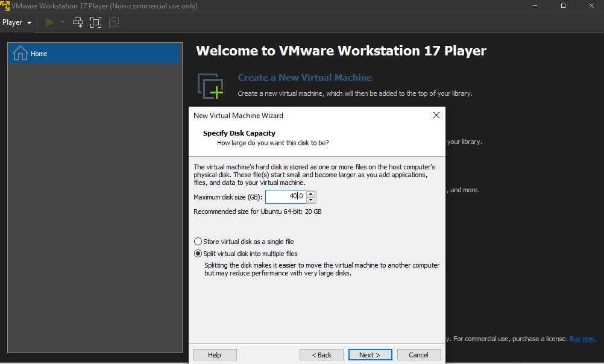Viewport: 604px width, 364px height.
Task: Click the Home house icon in library
Action: coord(20,53)
